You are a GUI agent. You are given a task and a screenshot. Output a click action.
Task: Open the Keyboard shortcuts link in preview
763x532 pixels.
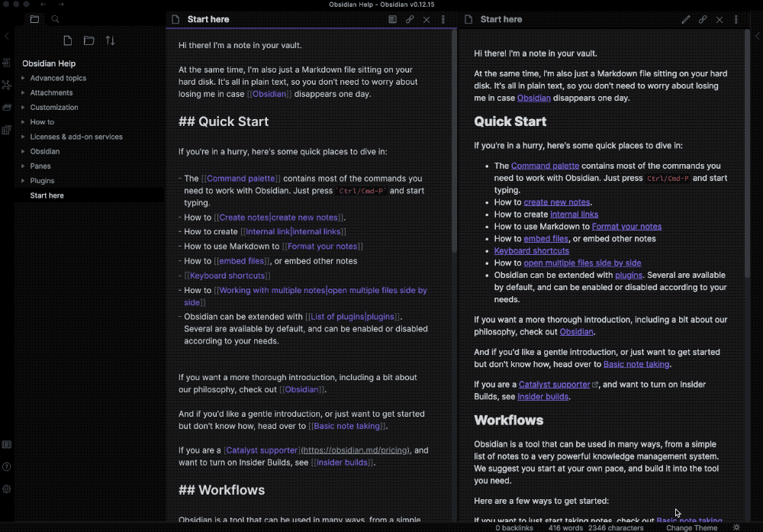[x=531, y=250]
